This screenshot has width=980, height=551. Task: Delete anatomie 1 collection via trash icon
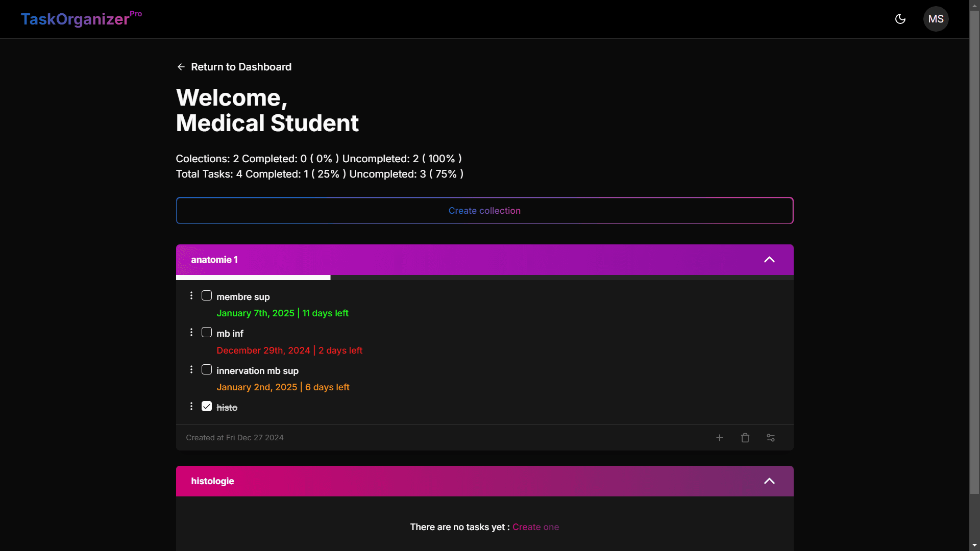745,438
